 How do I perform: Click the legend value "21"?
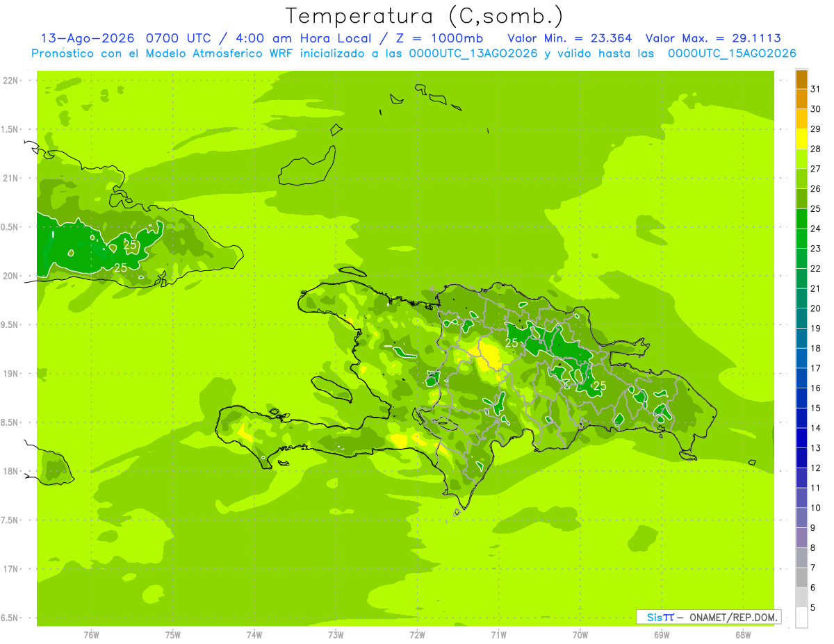click(x=815, y=288)
